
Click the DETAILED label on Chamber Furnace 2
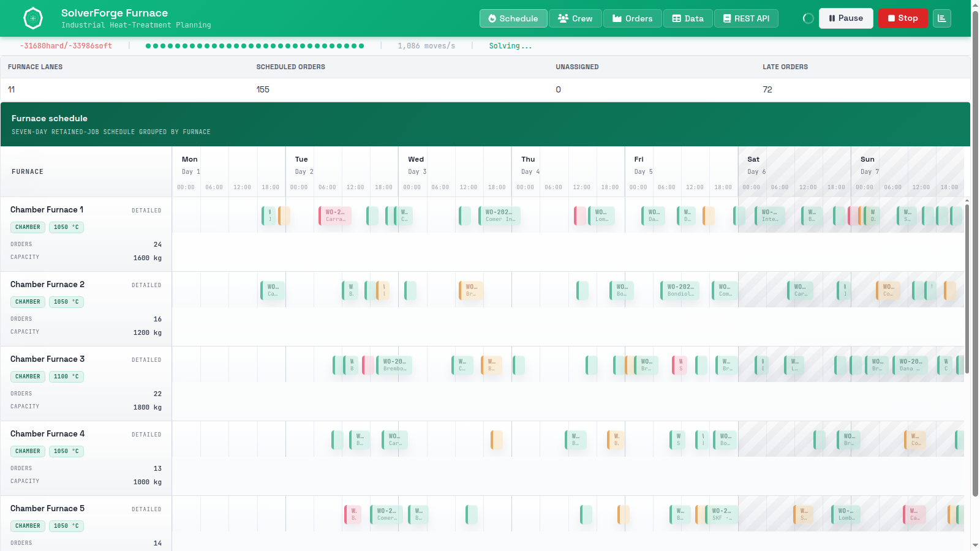pyautogui.click(x=146, y=285)
